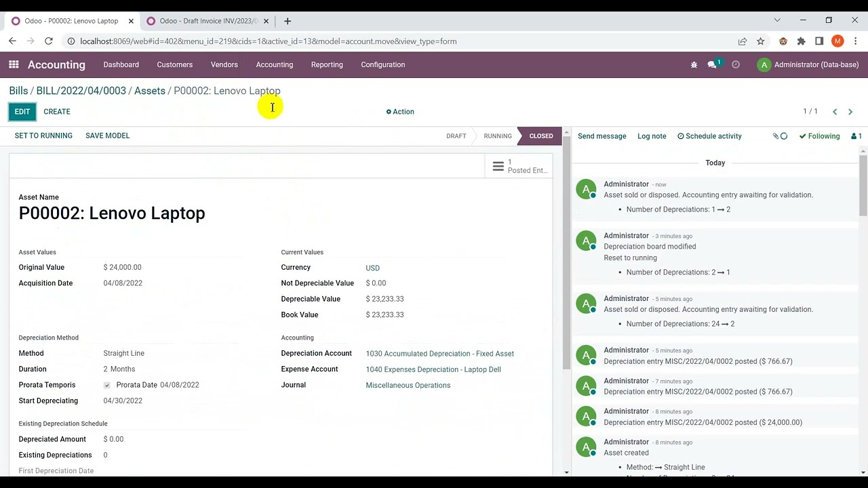Show followers count icon

[x=856, y=136]
